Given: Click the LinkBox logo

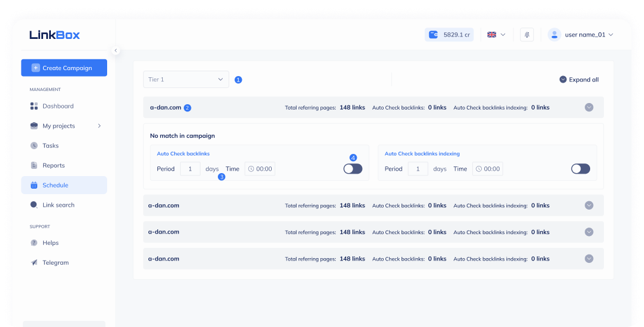Looking at the screenshot, I should pyautogui.click(x=54, y=35).
